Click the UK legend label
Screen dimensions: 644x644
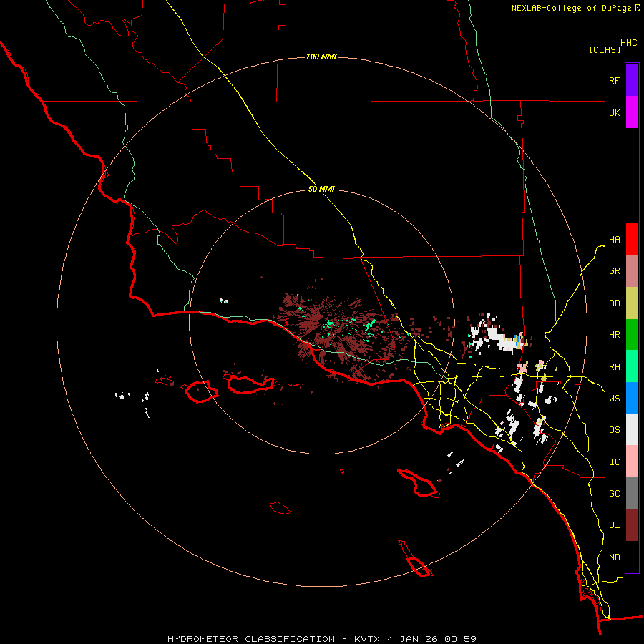click(x=614, y=112)
